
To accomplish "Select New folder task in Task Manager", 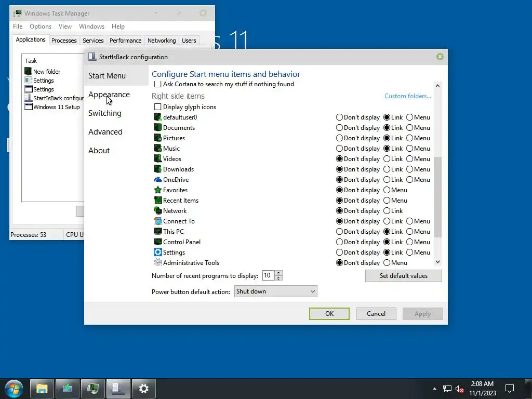I will click(x=43, y=72).
